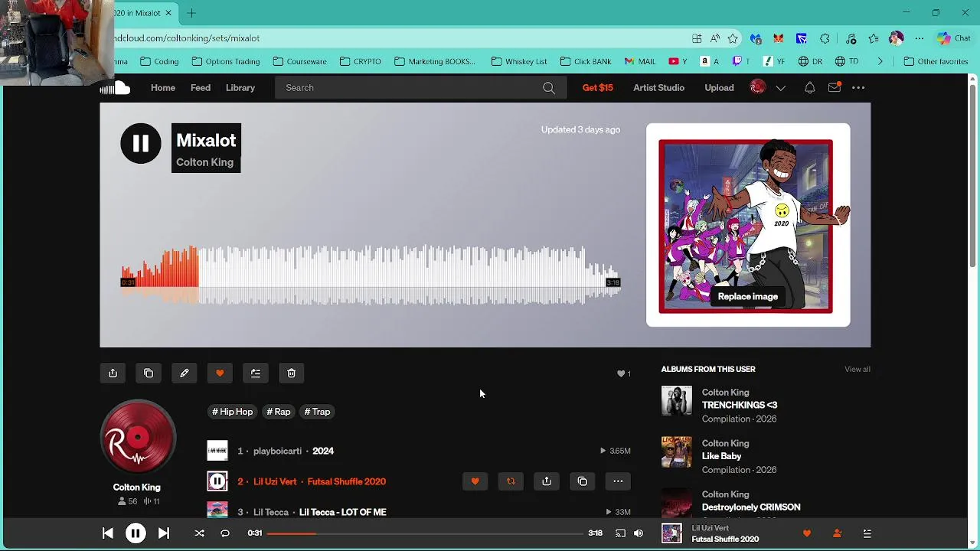
Task: Unlike the Futsal Shuffle 2020 track row
Action: (x=475, y=481)
